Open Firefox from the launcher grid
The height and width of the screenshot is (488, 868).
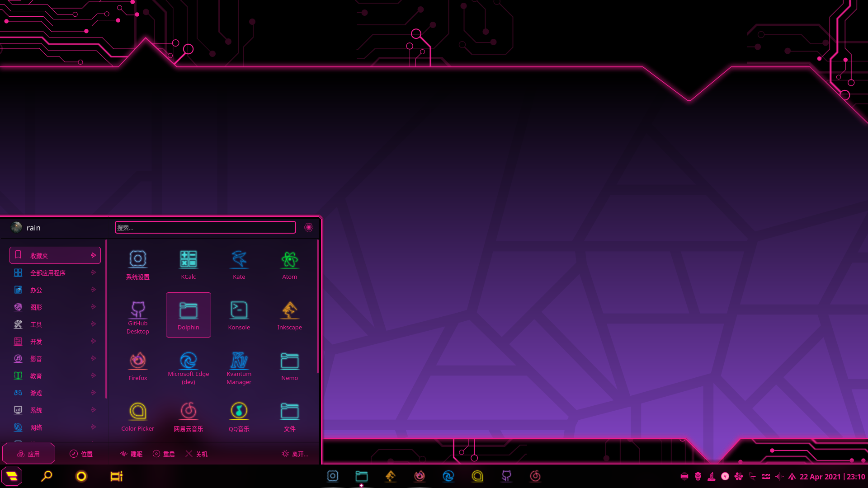coord(138,366)
